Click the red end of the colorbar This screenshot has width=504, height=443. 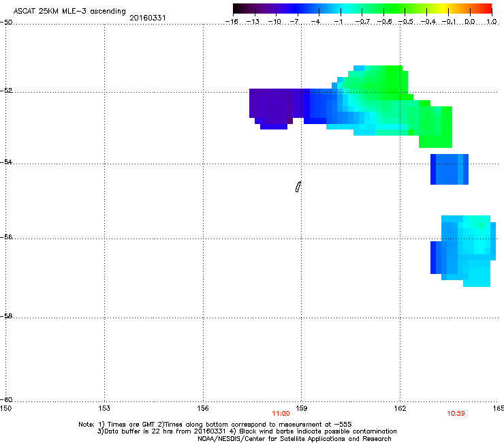[486, 8]
